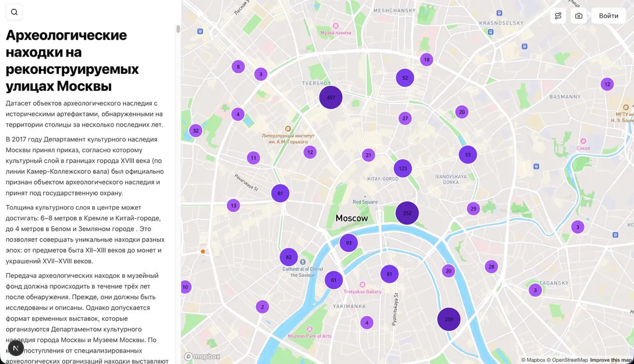Click the Сокол map icon
This screenshot has height=364, width=634.
pyautogui.click(x=583, y=141)
